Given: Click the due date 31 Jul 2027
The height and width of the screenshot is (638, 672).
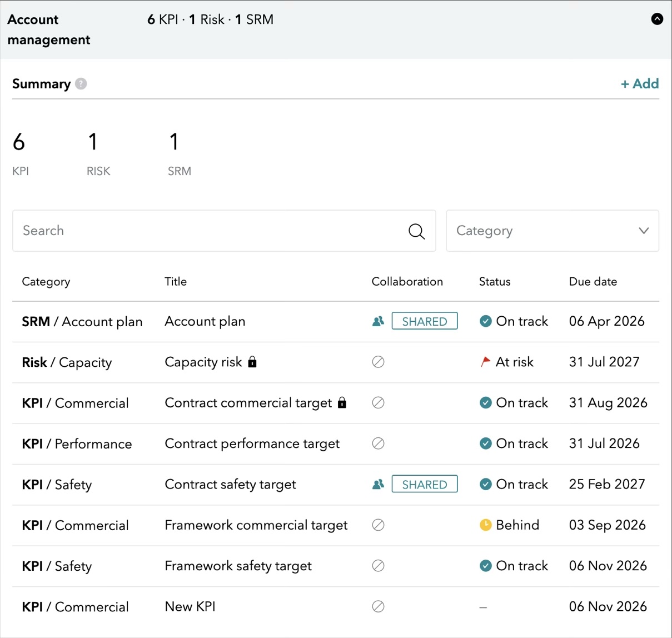Looking at the screenshot, I should click(604, 362).
